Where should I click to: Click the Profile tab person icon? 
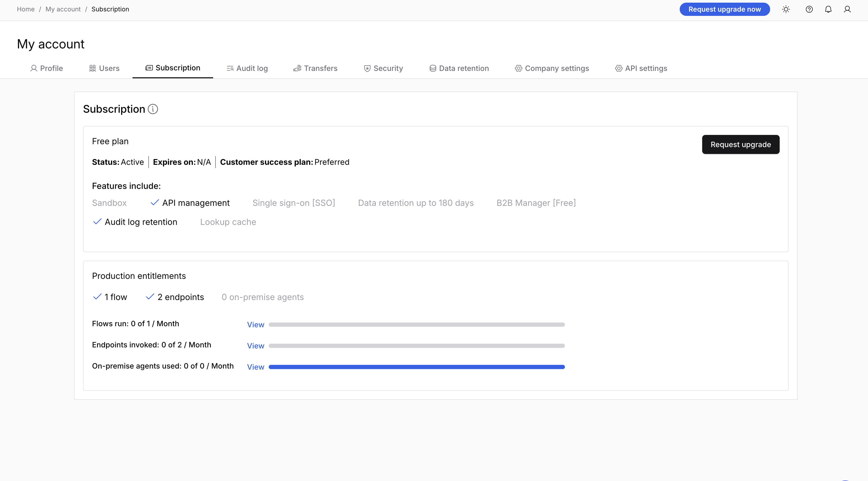tap(34, 68)
